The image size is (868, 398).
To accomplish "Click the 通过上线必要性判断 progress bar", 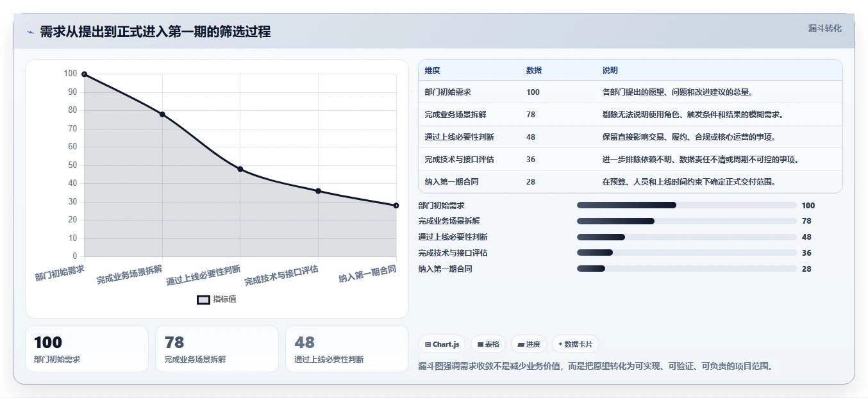I will tap(687, 237).
